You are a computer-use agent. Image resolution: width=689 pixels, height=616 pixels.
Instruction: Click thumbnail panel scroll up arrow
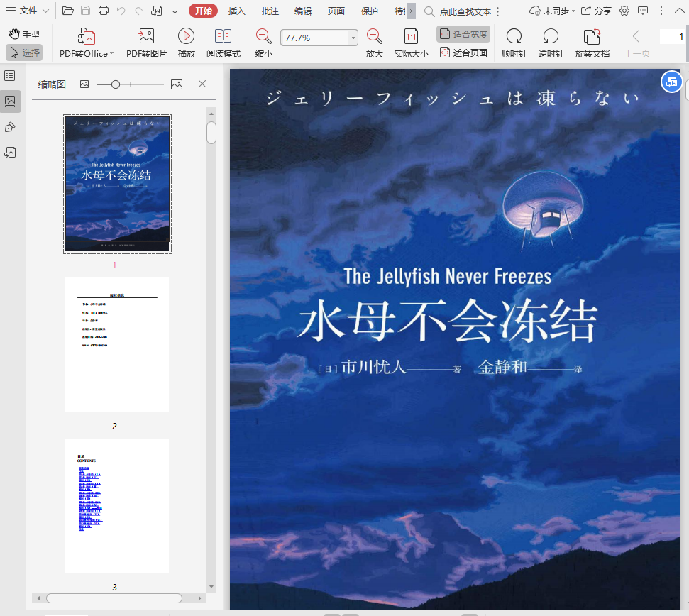point(211,114)
